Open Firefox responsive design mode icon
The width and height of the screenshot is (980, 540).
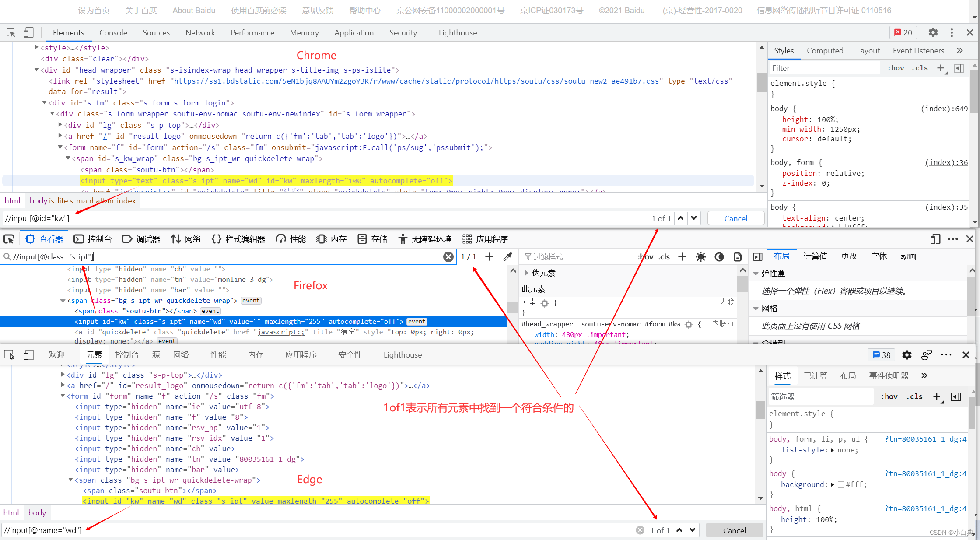click(x=935, y=239)
